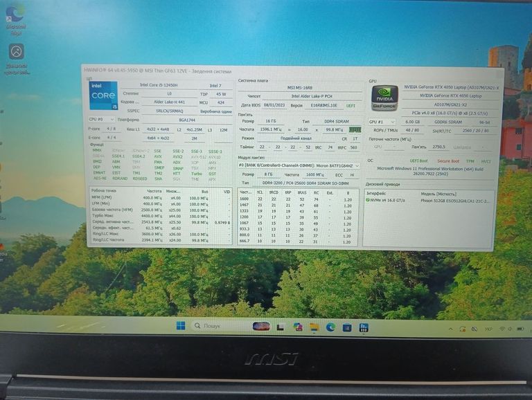The height and width of the screenshot is (400, 532).
Task: Click the SSPEC value SRLCX/SRMAQ
Action: tap(169, 111)
